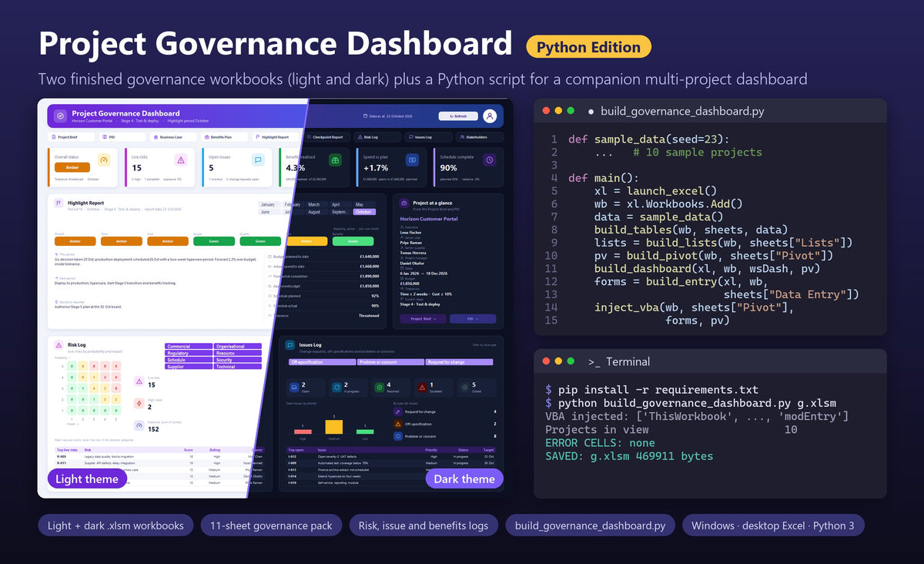Click the red dot in the code window

click(x=546, y=111)
